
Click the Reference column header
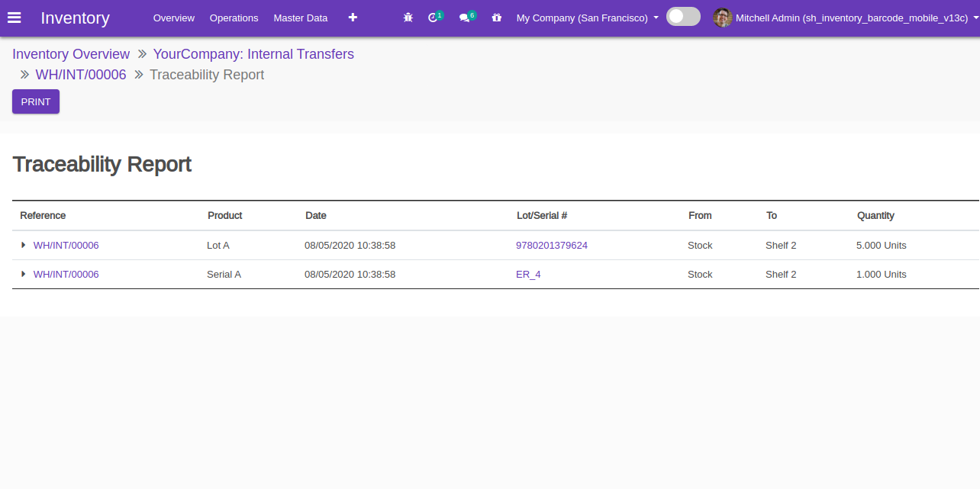pos(43,216)
